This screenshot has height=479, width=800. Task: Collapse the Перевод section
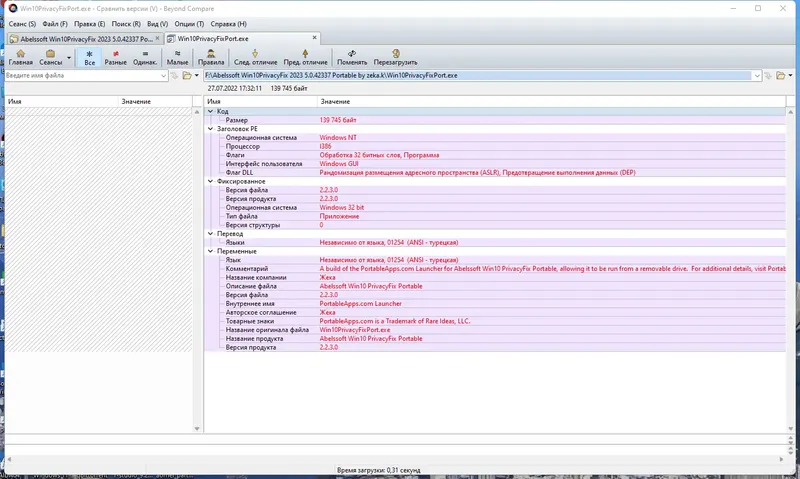[x=210, y=234]
